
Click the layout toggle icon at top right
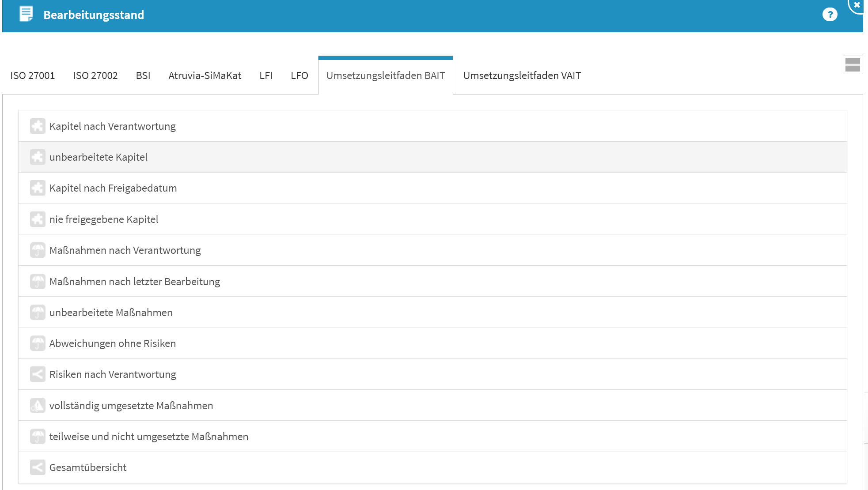[x=852, y=65]
